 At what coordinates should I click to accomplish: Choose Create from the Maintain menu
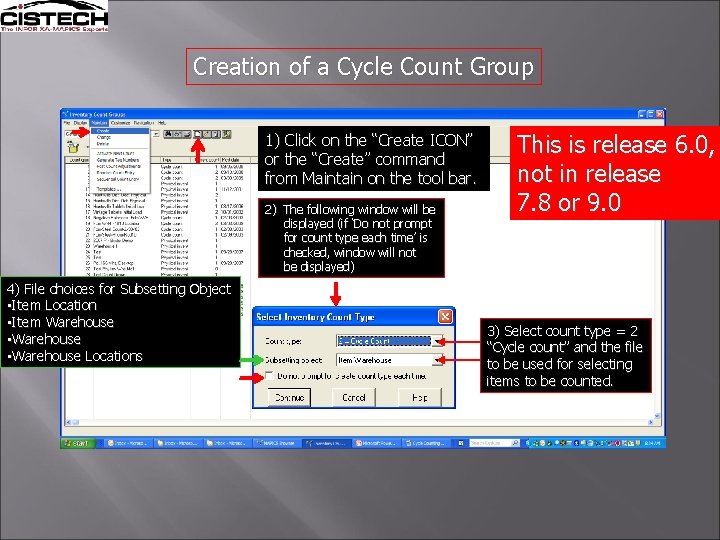point(120,131)
